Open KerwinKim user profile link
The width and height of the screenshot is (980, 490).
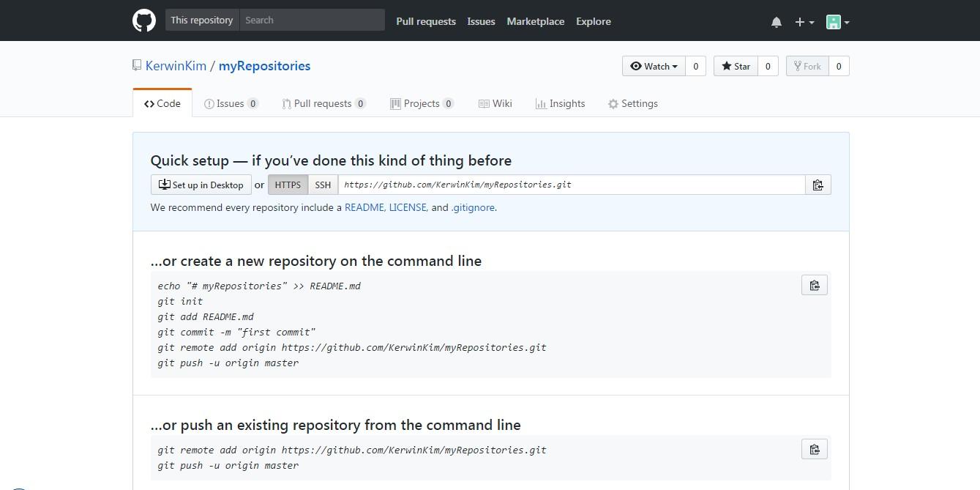point(176,66)
